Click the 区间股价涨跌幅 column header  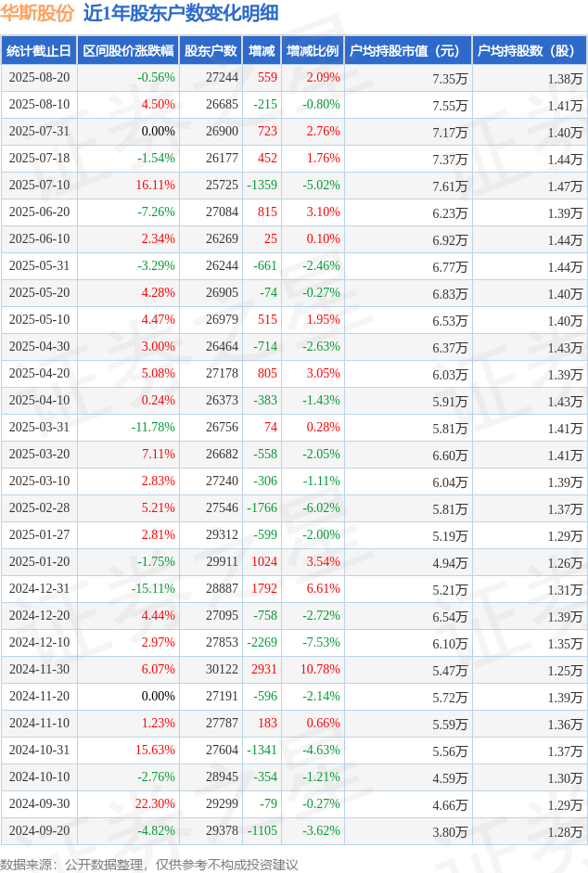tap(128, 51)
